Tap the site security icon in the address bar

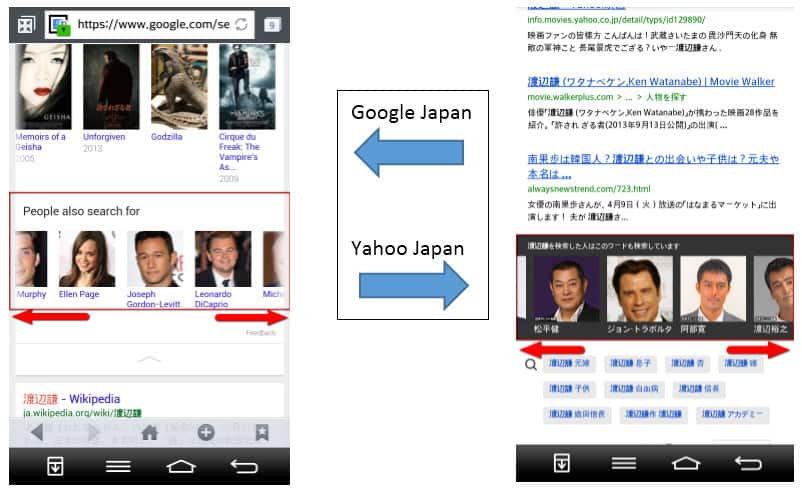click(x=59, y=25)
